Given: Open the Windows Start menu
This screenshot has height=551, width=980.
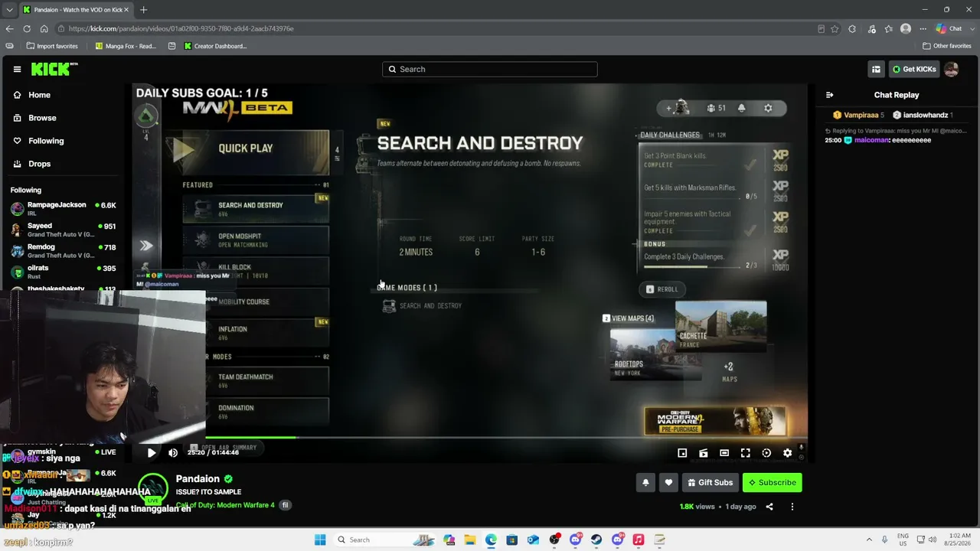Looking at the screenshot, I should pos(320,540).
